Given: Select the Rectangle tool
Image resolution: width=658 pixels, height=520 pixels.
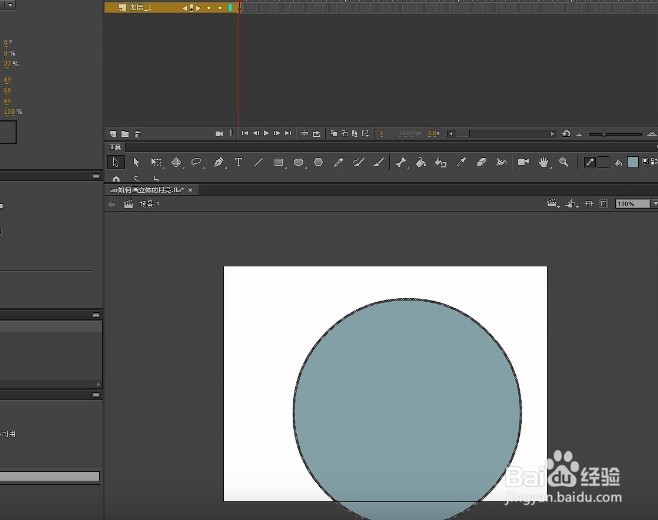Looking at the screenshot, I should [x=279, y=162].
